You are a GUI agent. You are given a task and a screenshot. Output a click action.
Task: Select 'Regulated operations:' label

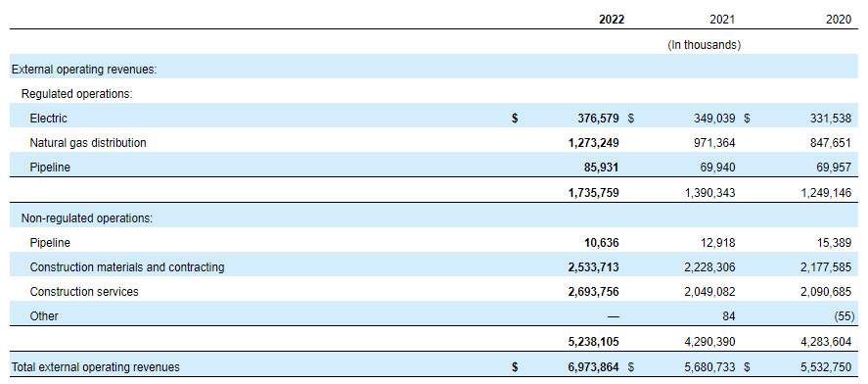(77, 94)
